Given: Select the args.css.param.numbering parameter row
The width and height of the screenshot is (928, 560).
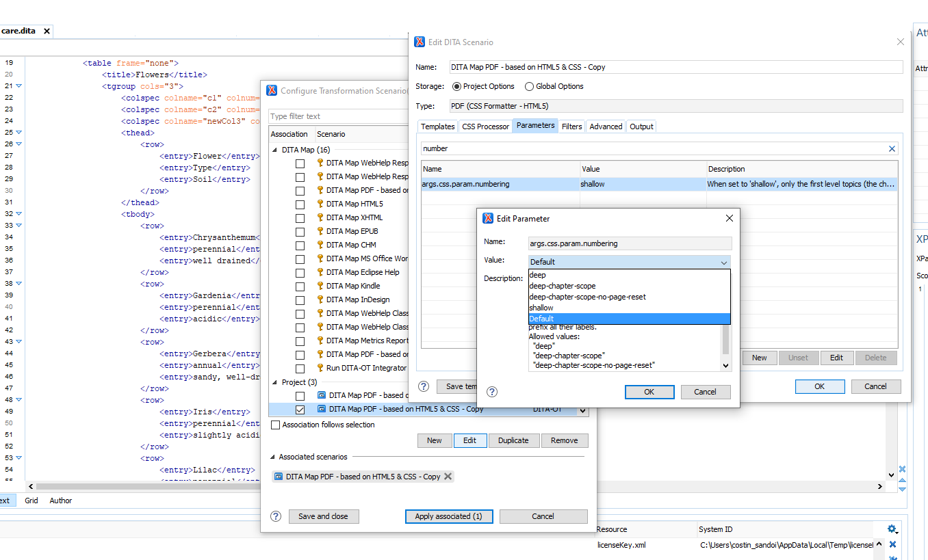Looking at the screenshot, I should pyautogui.click(x=660, y=184).
